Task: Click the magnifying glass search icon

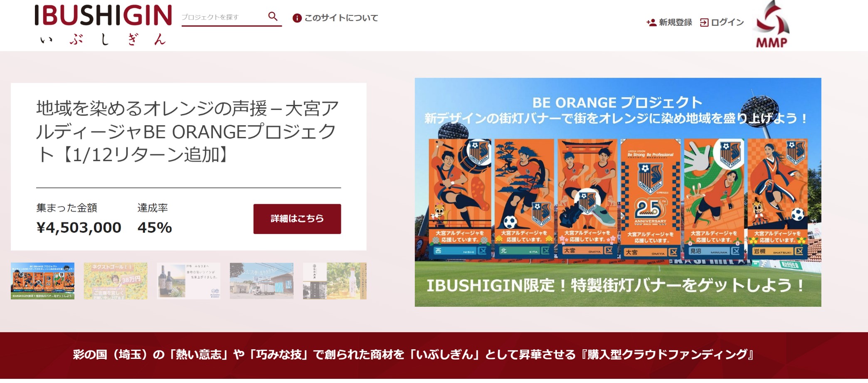Action: (x=273, y=17)
